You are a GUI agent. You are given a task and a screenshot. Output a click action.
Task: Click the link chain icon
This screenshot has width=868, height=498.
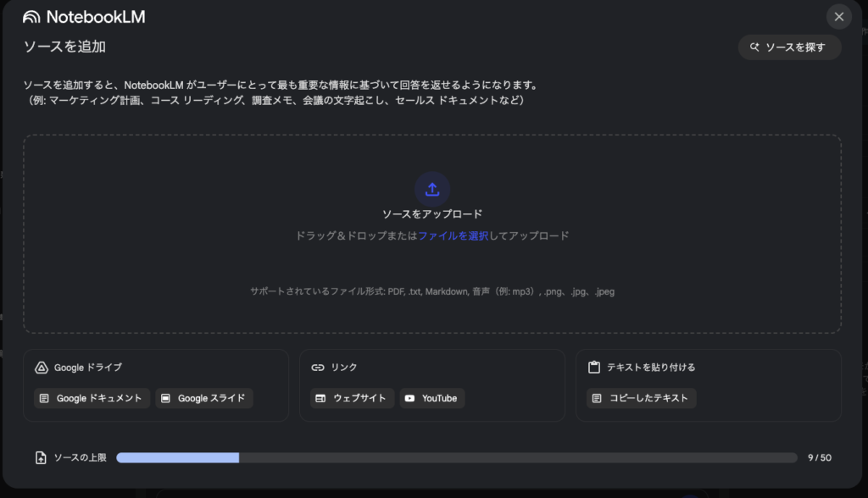[318, 368]
